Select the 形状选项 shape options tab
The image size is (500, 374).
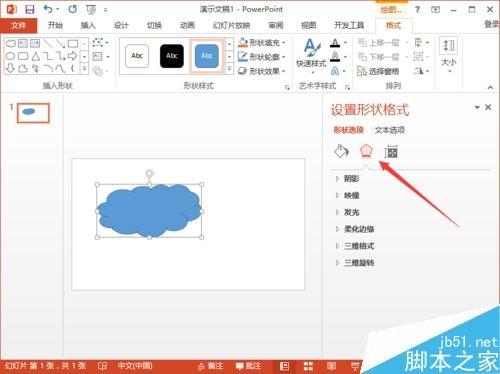click(x=349, y=130)
